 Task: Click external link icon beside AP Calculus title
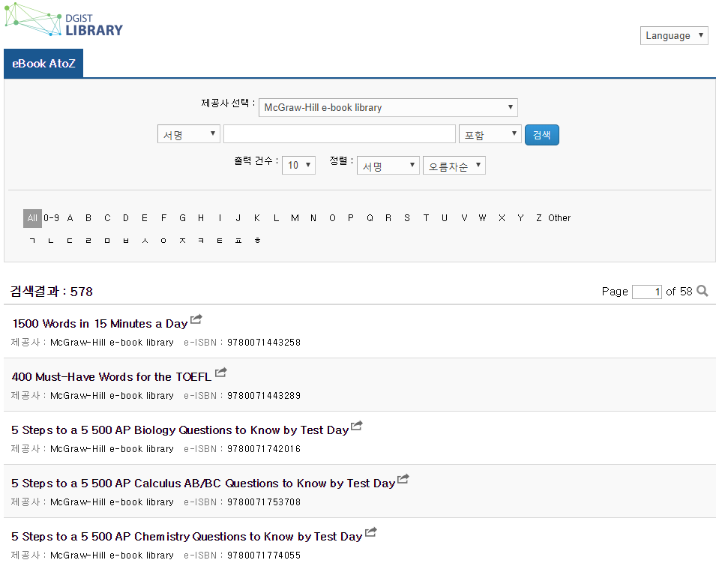point(403,478)
